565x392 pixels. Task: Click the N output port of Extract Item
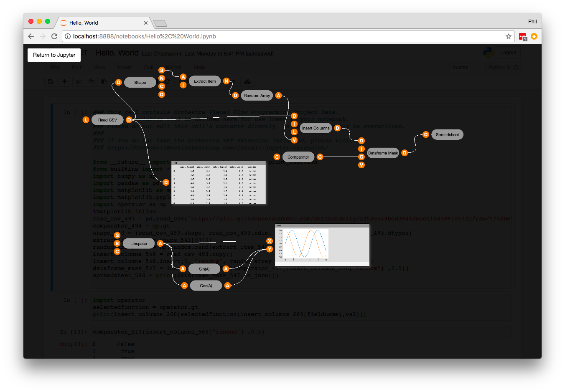point(227,81)
